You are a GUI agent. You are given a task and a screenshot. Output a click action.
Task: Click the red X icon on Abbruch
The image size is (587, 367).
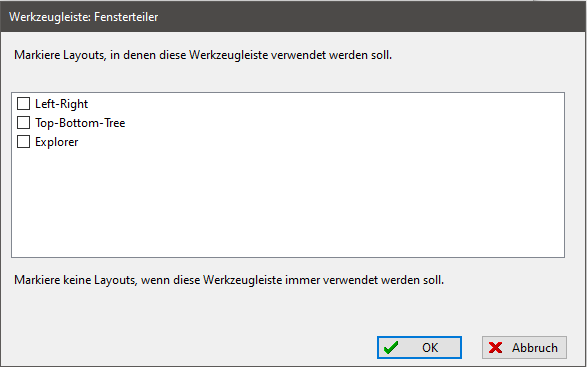tap(495, 348)
